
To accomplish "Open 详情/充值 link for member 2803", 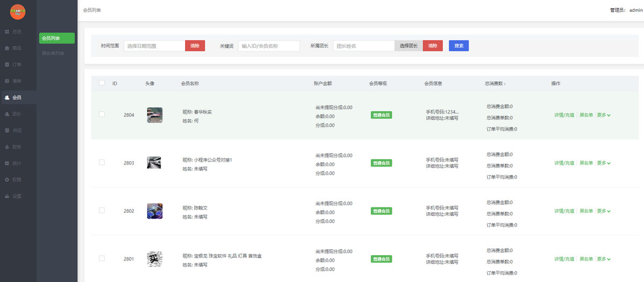I will (564, 163).
